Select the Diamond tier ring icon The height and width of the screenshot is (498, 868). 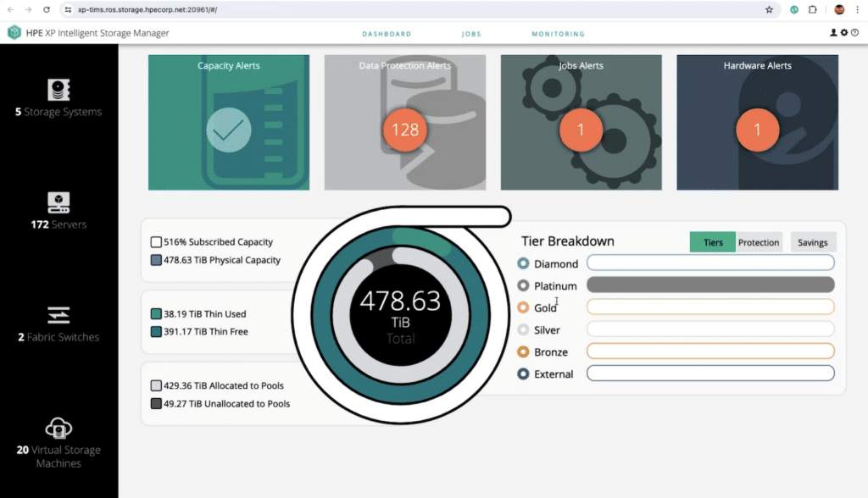(523, 263)
